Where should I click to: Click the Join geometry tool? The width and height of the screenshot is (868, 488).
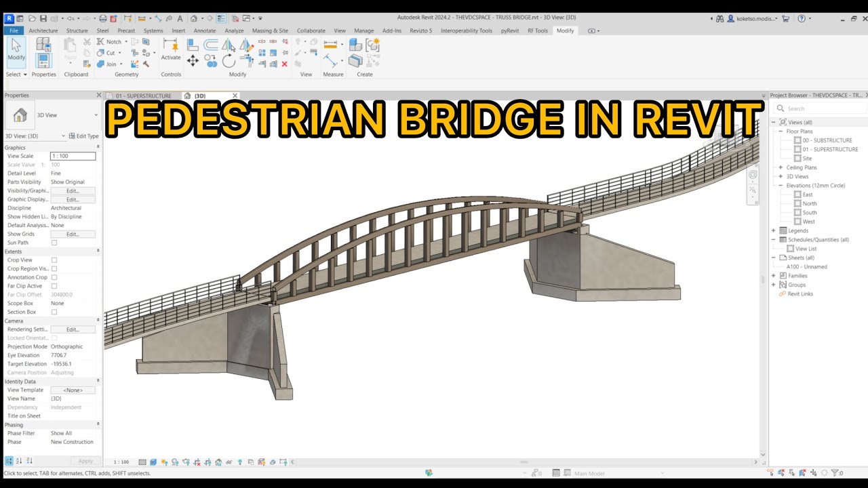click(106, 64)
